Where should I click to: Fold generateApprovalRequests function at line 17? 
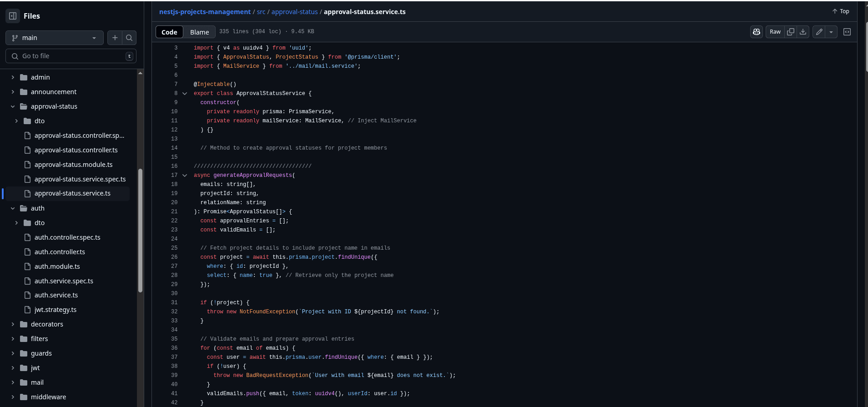[x=185, y=175]
